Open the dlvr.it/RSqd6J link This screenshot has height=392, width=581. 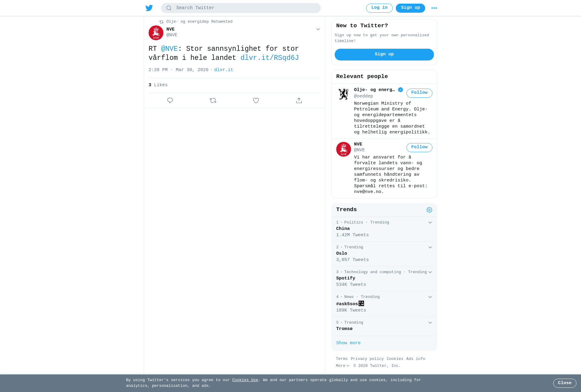point(270,58)
